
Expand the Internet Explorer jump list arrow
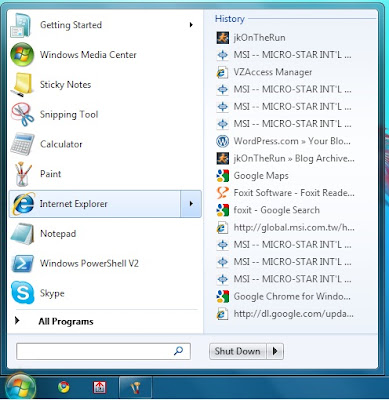(191, 204)
